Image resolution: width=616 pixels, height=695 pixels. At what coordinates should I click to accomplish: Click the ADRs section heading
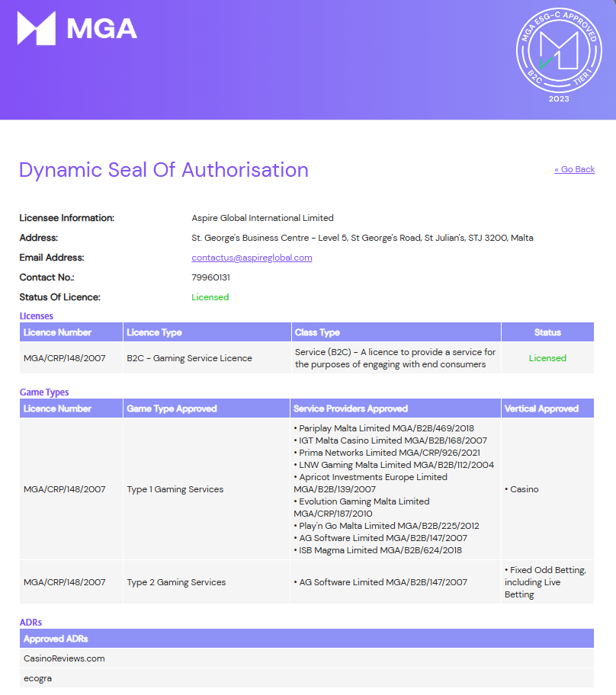coord(30,623)
